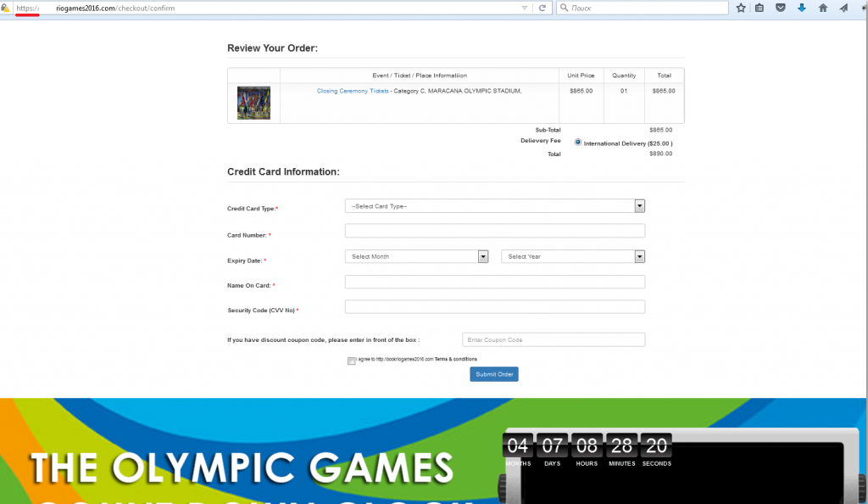
Task: Click the search magnifier icon
Action: (x=564, y=8)
